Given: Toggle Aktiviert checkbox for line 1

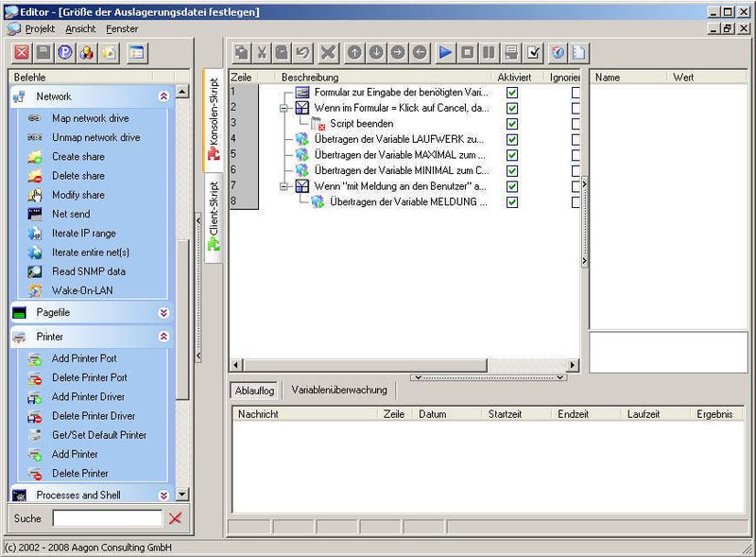Looking at the screenshot, I should pos(512,92).
